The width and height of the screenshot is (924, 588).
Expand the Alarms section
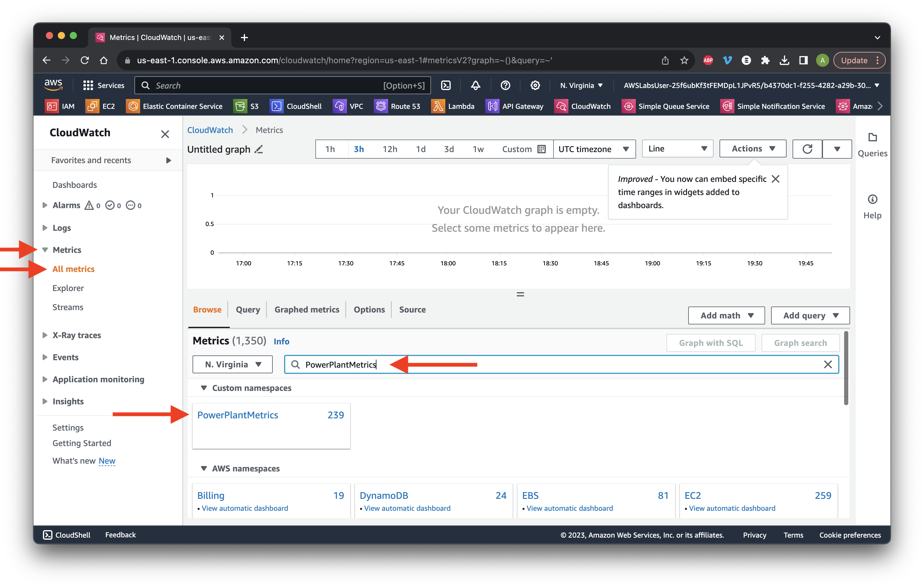(x=45, y=205)
